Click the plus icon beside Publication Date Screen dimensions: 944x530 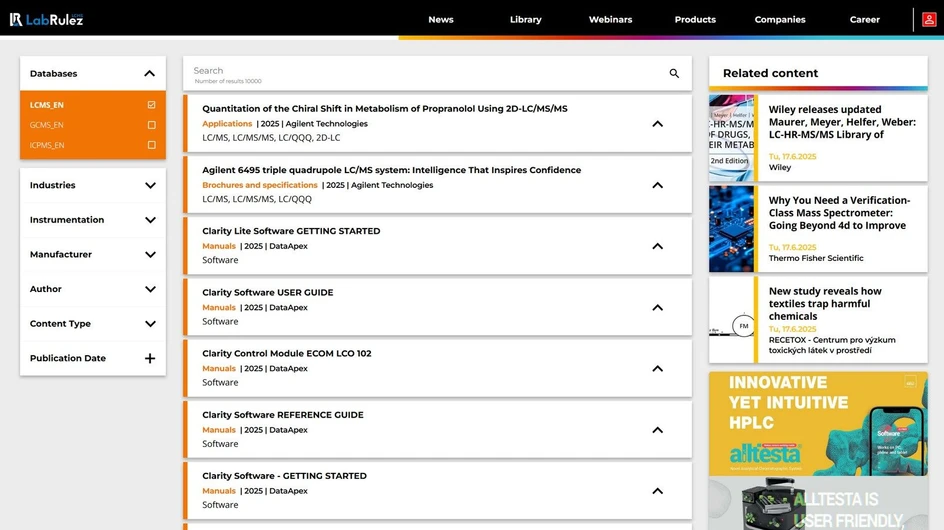[x=150, y=358]
